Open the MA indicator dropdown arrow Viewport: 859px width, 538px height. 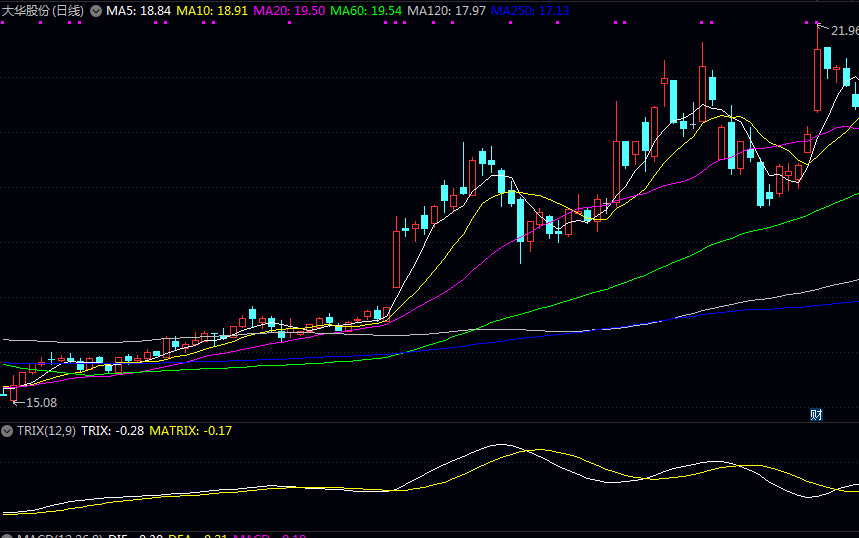[96, 10]
